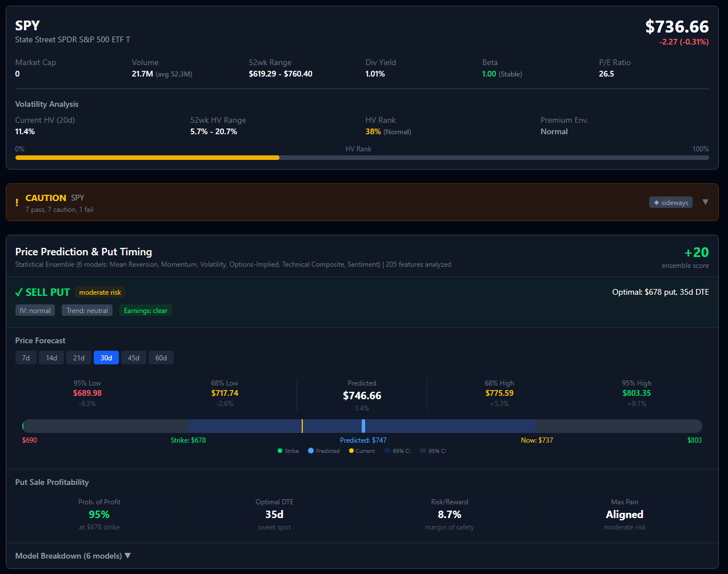
Task: Click the $736.66 price
Action: click(x=677, y=27)
